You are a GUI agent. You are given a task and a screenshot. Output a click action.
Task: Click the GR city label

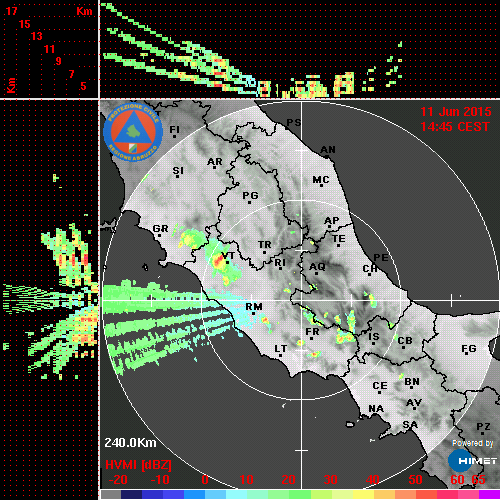coord(160,229)
